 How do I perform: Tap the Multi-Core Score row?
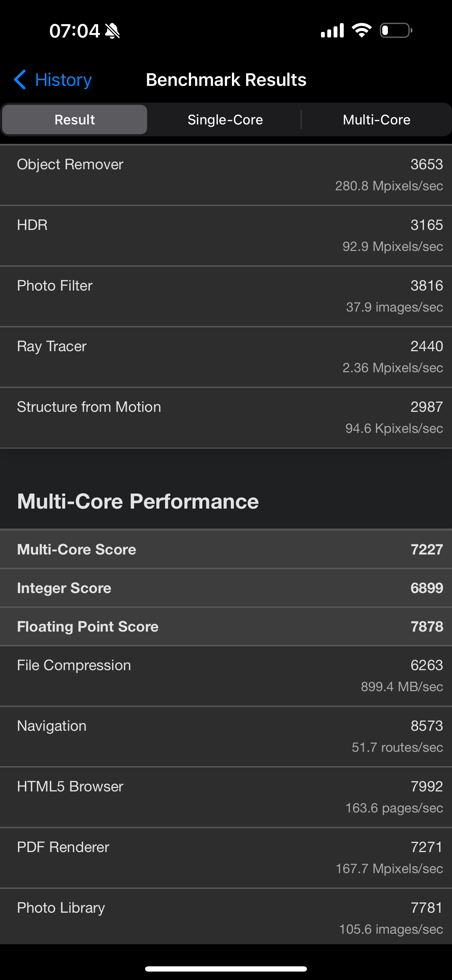tap(226, 549)
